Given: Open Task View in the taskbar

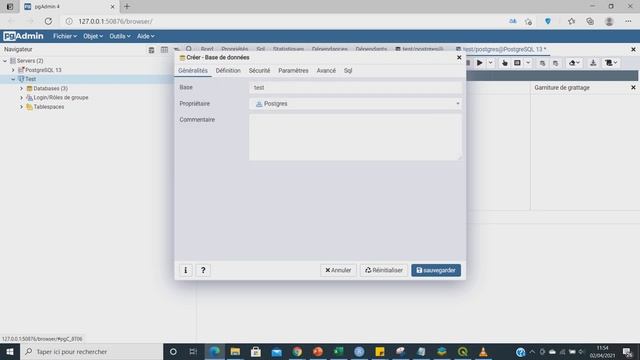Looking at the screenshot, I should click(x=193, y=351).
